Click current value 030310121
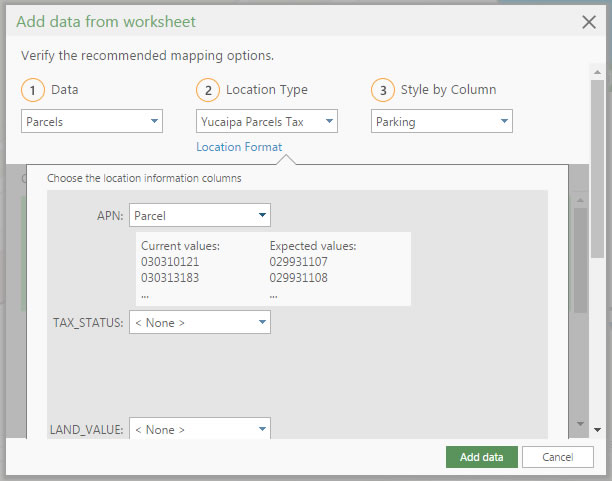The width and height of the screenshot is (612, 481). [170, 262]
